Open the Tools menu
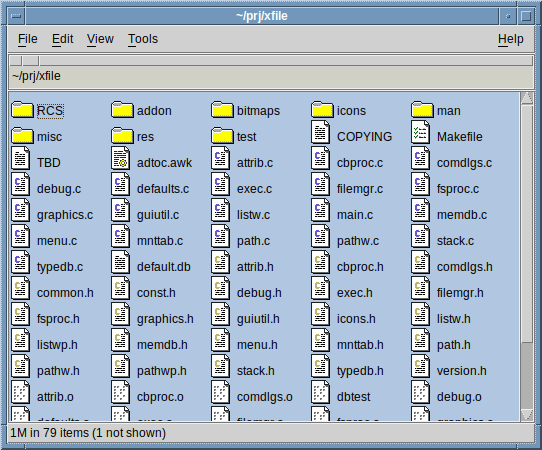Screen dimensions: 542x450 [143, 39]
